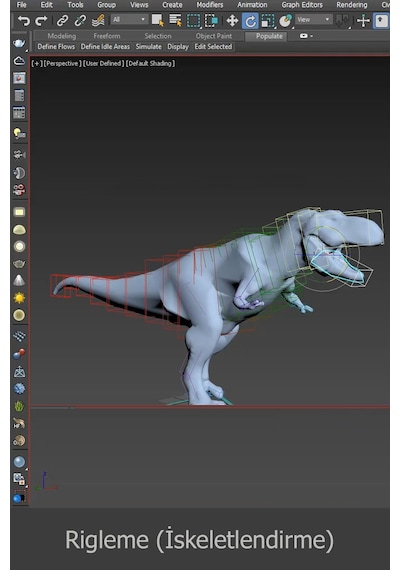The height and width of the screenshot is (570, 400).
Task: Click the cloud environment icon in sidebar
Action: point(19,61)
